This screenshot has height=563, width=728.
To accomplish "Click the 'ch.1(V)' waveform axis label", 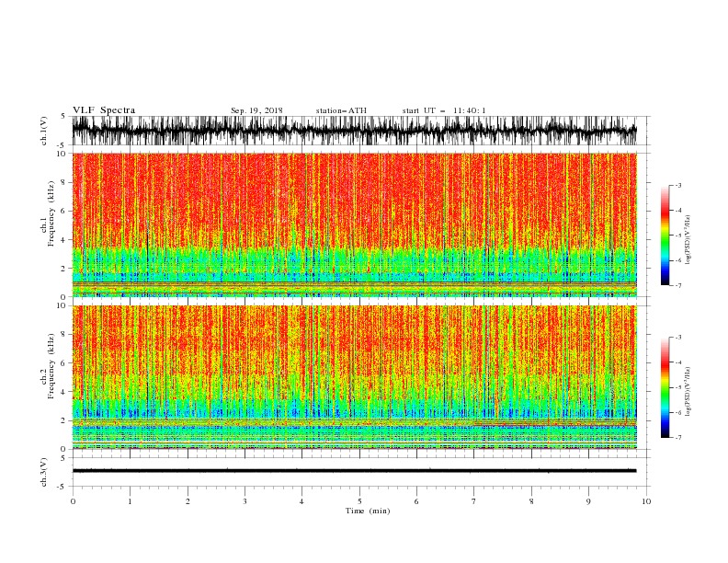I will (44, 131).
